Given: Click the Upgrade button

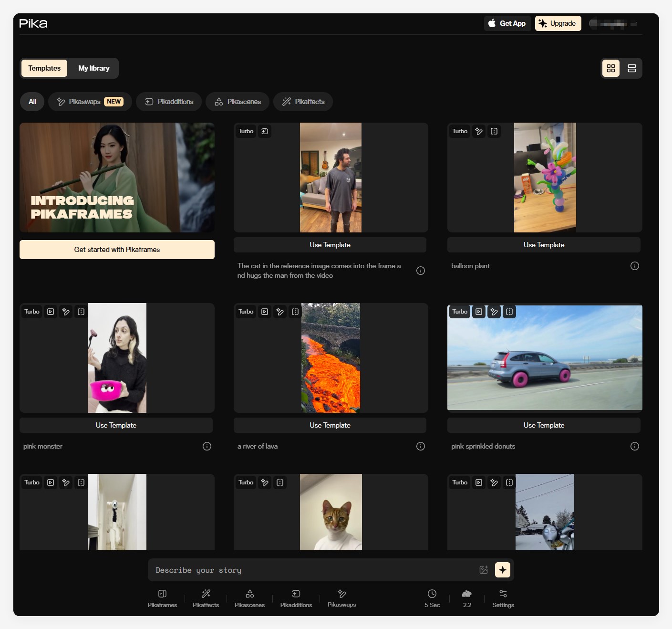Looking at the screenshot, I should pos(558,23).
